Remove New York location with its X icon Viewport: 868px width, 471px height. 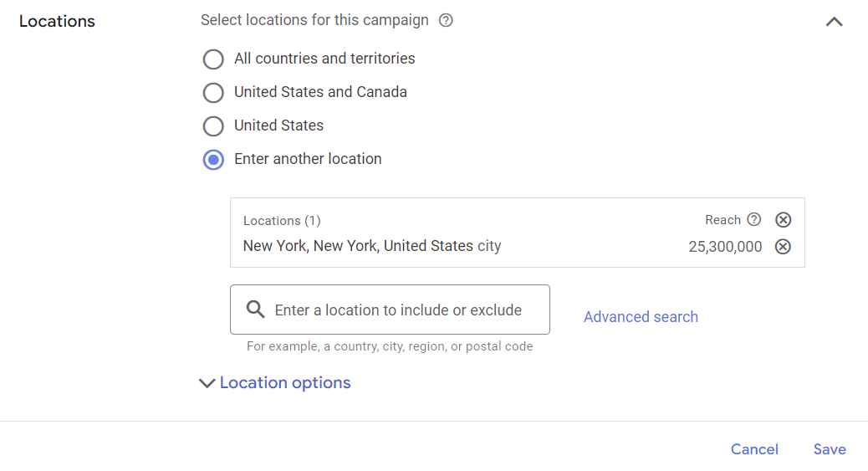pyautogui.click(x=783, y=247)
